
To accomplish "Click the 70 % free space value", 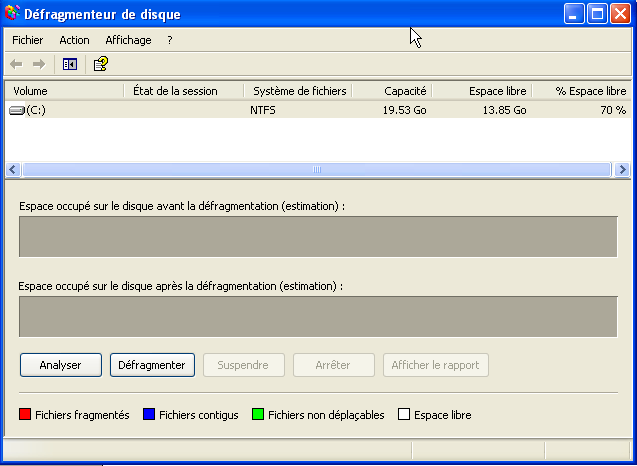I will coord(613,111).
